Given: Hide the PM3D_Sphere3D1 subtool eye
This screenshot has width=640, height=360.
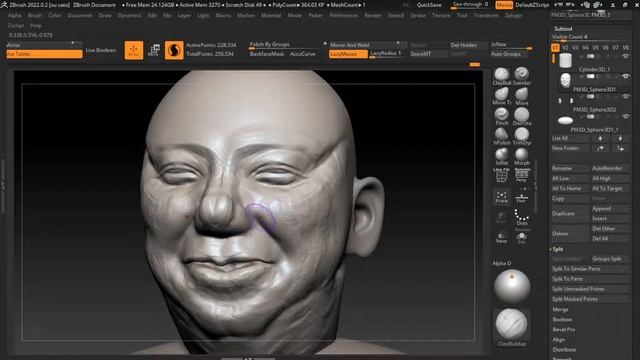Looking at the screenshot, I should coord(625,76).
